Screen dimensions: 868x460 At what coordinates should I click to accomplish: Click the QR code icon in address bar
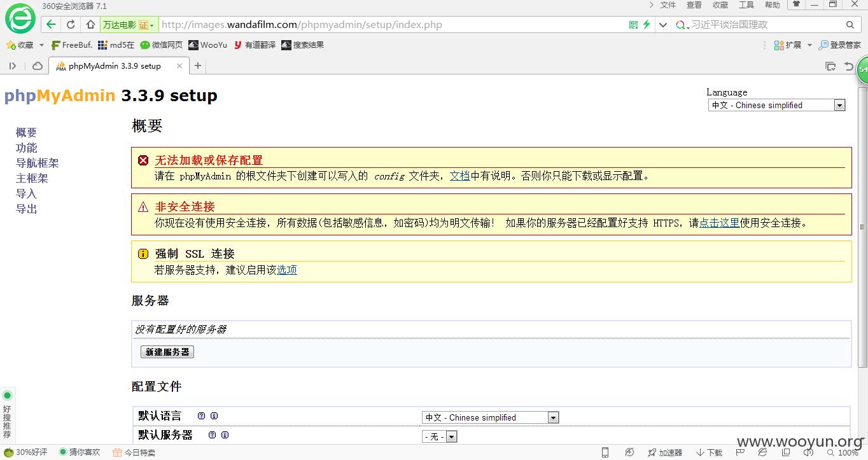633,25
